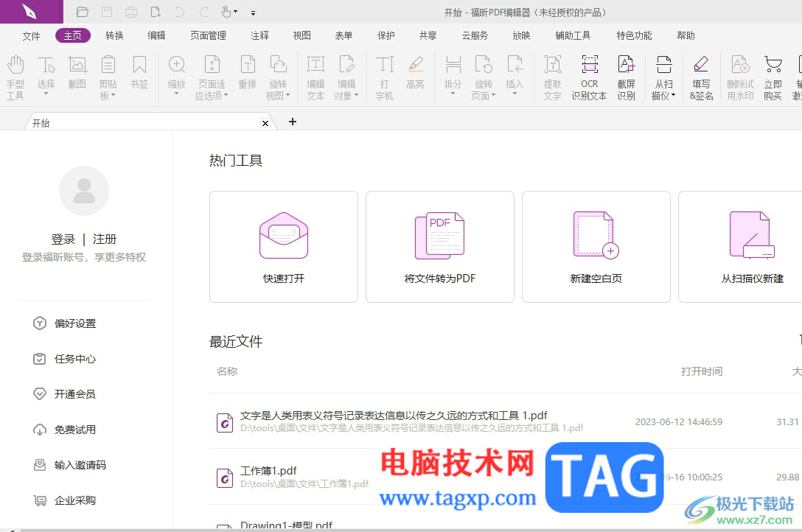Viewport: 802px width, 532px height.
Task: Open the customize quick access toolbar arrow
Action: coord(253,13)
